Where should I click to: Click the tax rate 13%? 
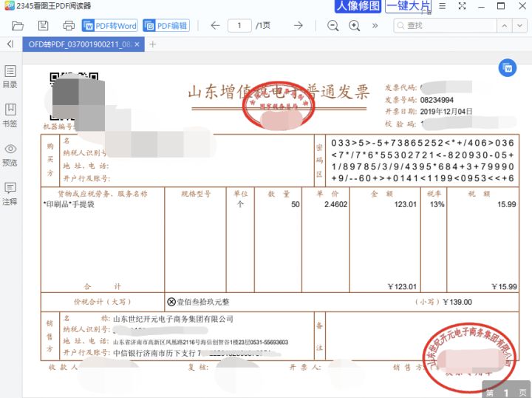point(437,204)
